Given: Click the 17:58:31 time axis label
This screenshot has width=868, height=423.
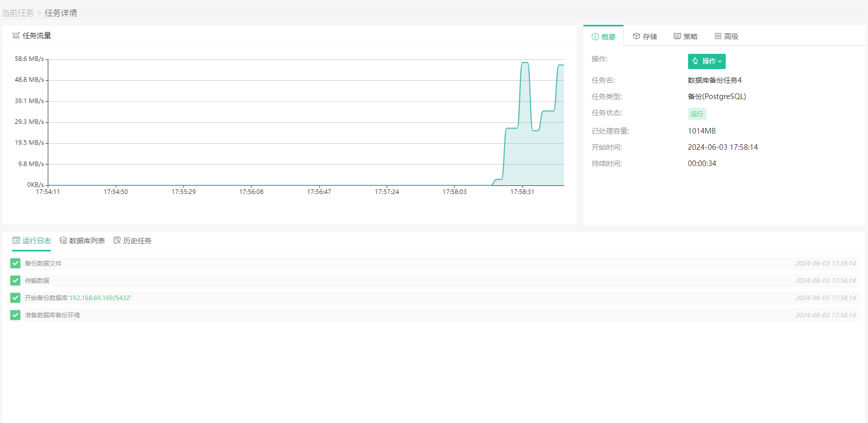Looking at the screenshot, I should pyautogui.click(x=522, y=192).
